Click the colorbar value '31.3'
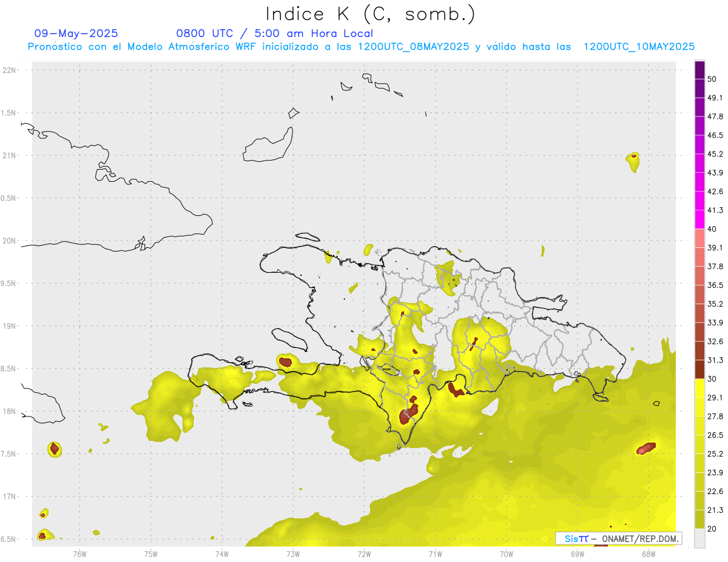This screenshot has width=728, height=562. pos(715,360)
